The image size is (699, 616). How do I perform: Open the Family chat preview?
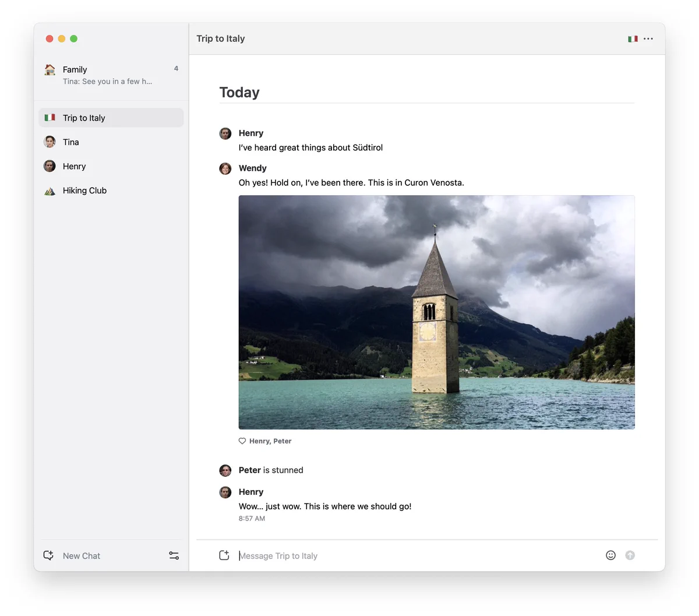pos(111,75)
